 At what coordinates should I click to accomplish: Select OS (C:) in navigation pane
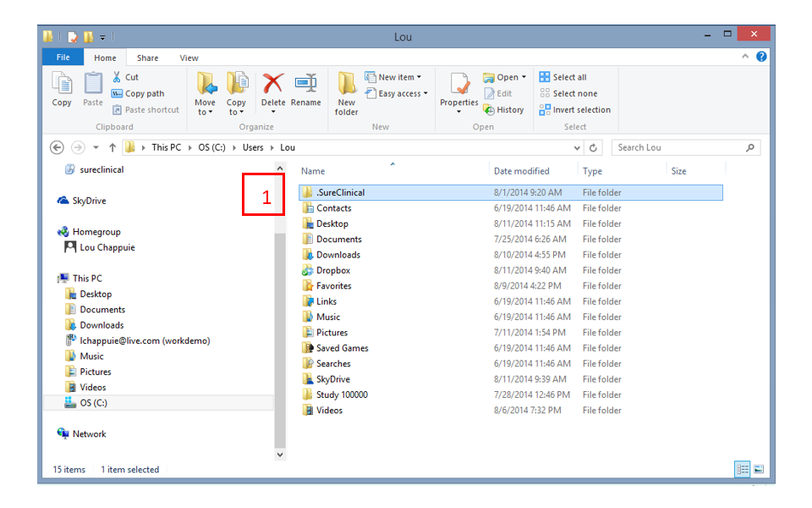pyautogui.click(x=93, y=403)
